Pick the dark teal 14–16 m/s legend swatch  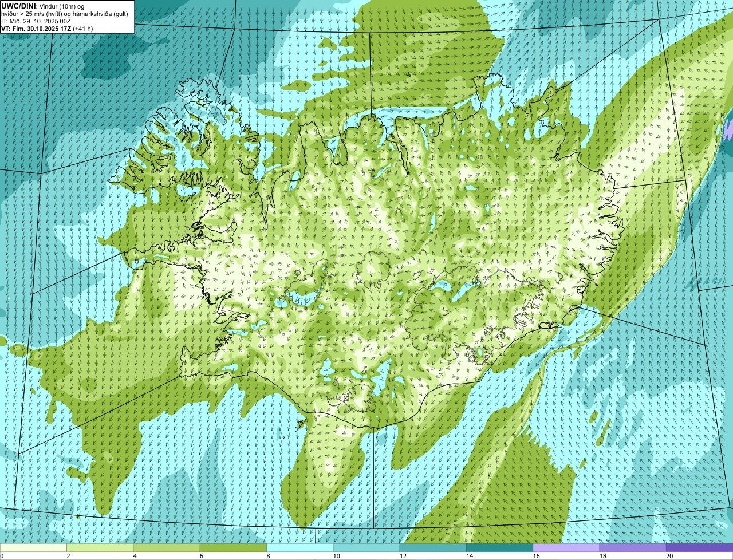coord(499,547)
